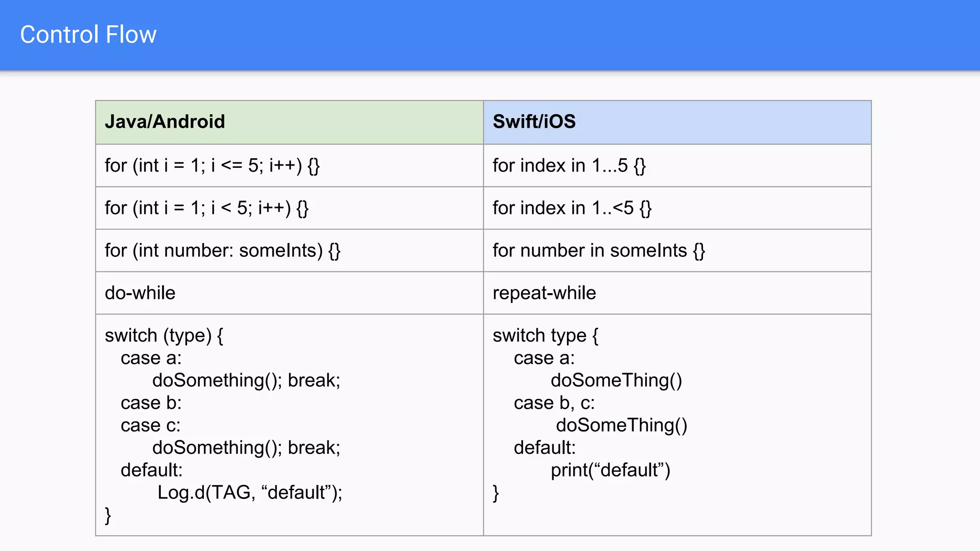Click the "case b, c:" line
Image resolution: width=980 pixels, height=551 pixels.
[x=554, y=403]
